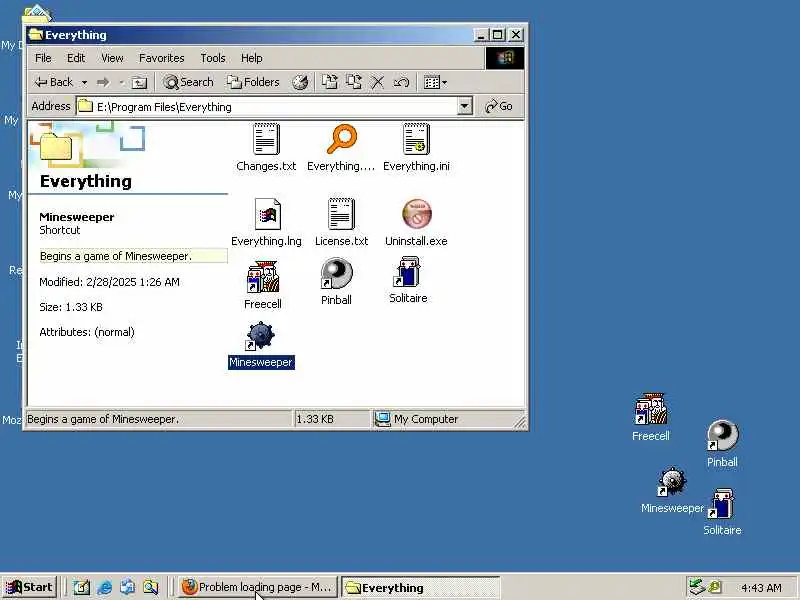The width and height of the screenshot is (800, 600).
Task: Select Freecell shortcut on the desktop
Action: [651, 417]
